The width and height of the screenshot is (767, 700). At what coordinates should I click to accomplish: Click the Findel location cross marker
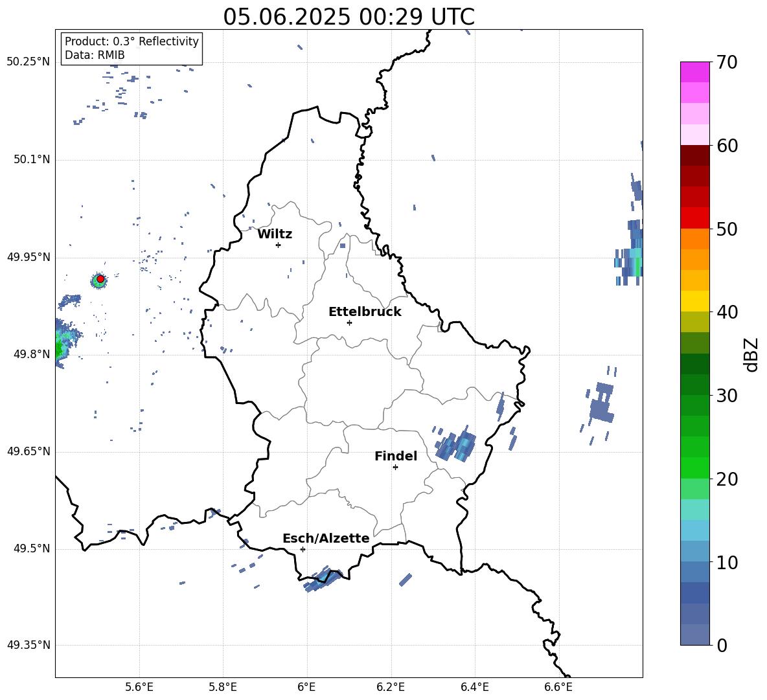[x=395, y=468]
